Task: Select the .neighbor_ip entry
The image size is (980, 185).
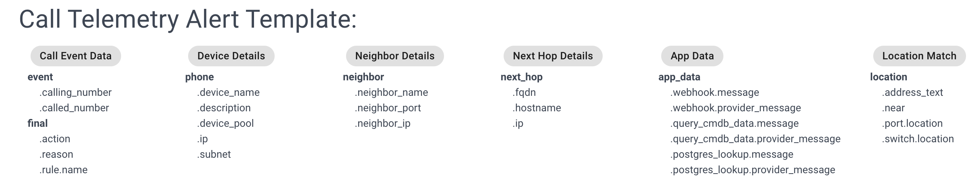Action: 383,123
